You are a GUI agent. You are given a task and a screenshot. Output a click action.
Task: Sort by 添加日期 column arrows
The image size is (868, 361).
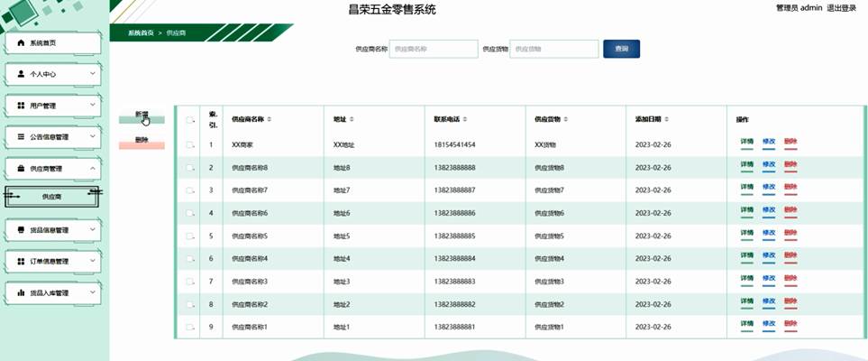pyautogui.click(x=667, y=120)
